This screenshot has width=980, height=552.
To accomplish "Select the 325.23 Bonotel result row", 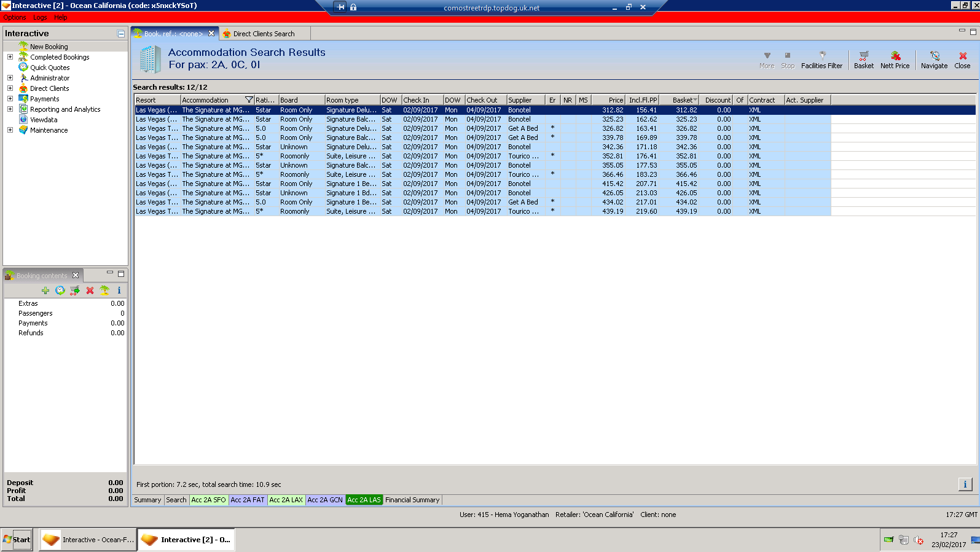I will [x=483, y=119].
